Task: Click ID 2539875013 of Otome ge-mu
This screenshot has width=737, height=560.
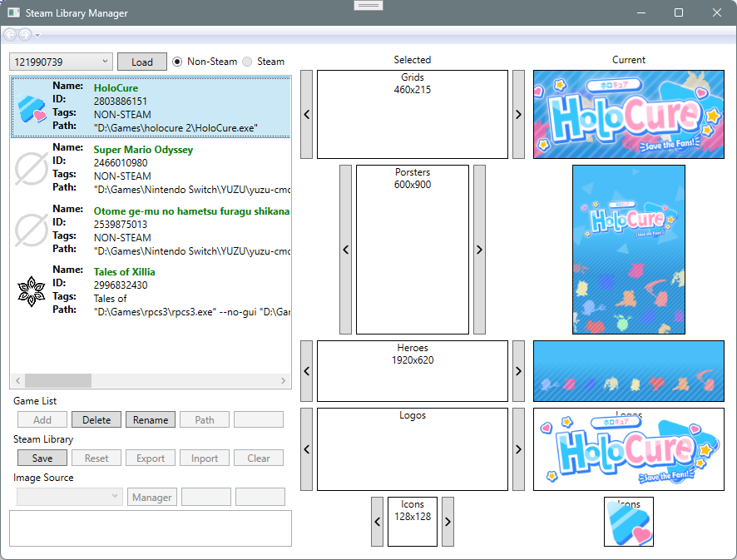Action: 121,225
